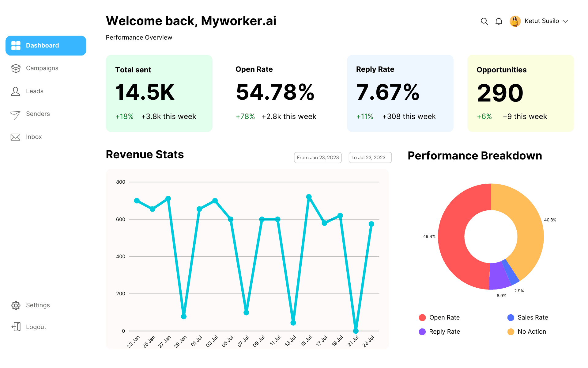Viewport: 588px width, 368px height.
Task: Open the Settings menu label
Action: [38, 305]
